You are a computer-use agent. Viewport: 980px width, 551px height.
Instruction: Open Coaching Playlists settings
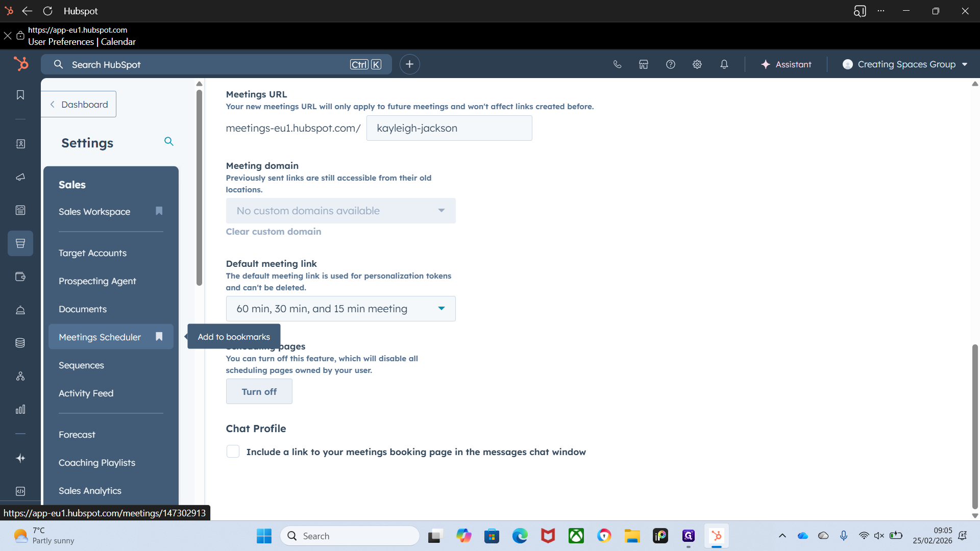[97, 463]
